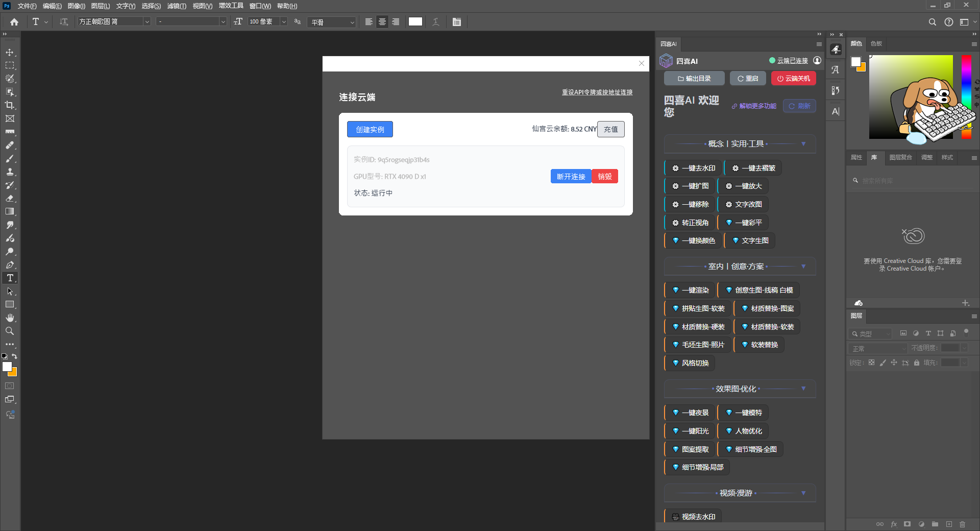Click the add layer mask icon

(x=907, y=524)
